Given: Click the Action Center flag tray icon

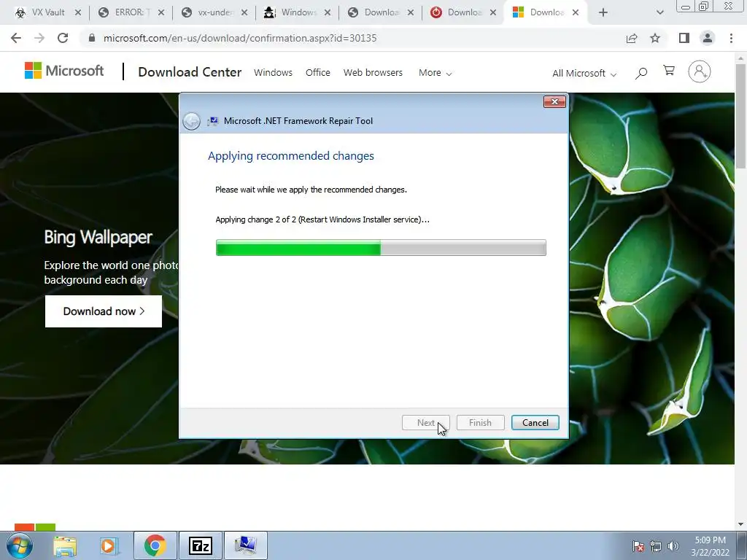Looking at the screenshot, I should click(x=638, y=546).
